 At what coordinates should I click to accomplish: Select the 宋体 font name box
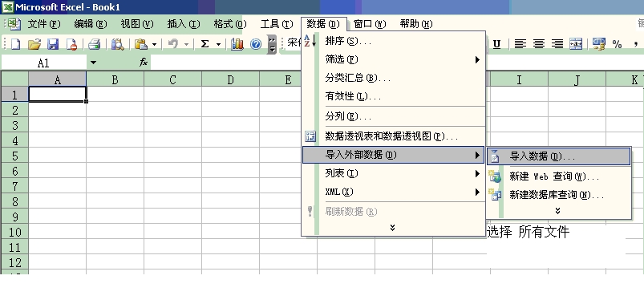(294, 43)
